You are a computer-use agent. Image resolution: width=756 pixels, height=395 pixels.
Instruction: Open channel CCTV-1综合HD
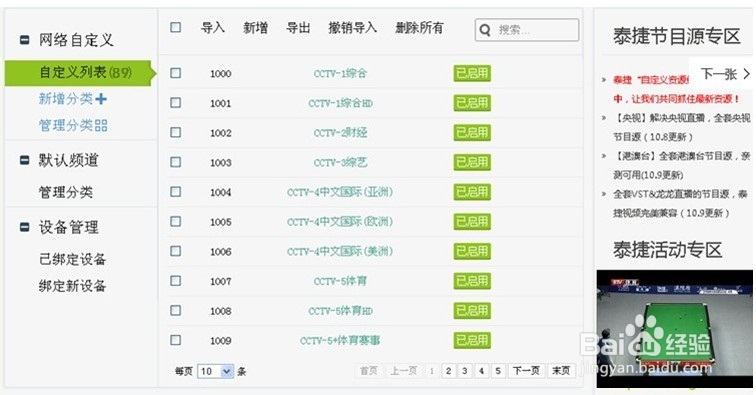pyautogui.click(x=340, y=103)
